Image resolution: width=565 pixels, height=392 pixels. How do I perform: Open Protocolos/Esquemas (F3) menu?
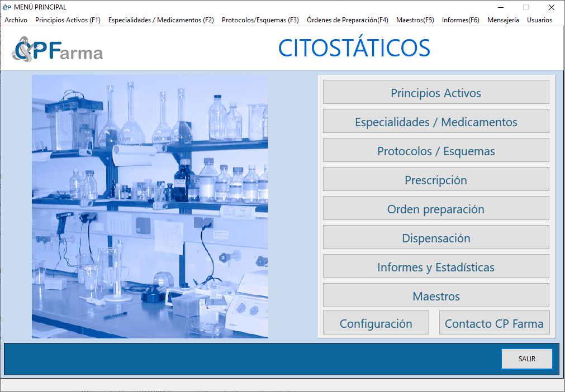[x=260, y=20]
